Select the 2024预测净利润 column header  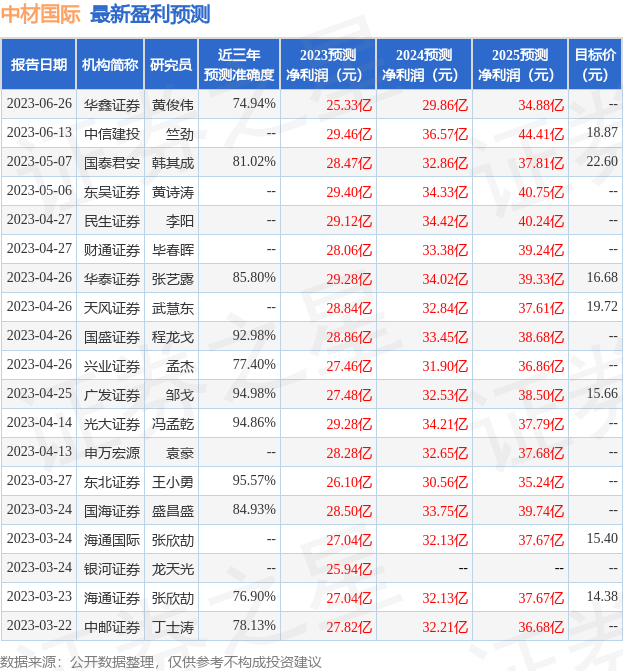tap(424, 65)
